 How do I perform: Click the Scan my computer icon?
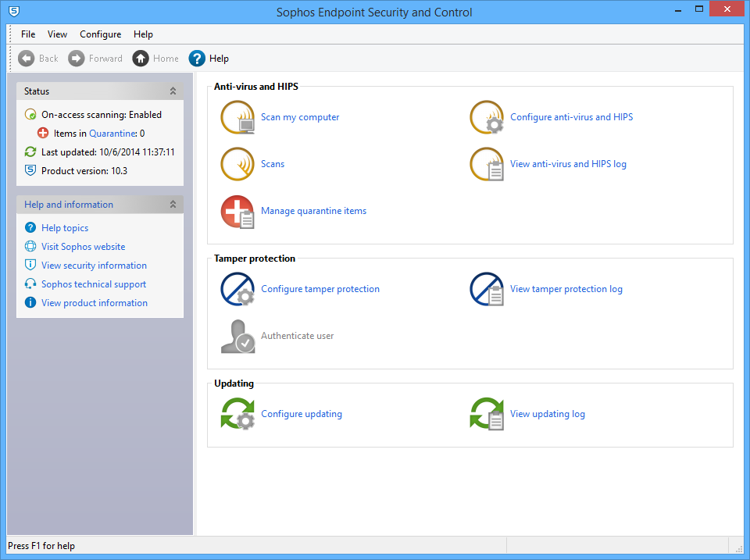[x=237, y=118]
